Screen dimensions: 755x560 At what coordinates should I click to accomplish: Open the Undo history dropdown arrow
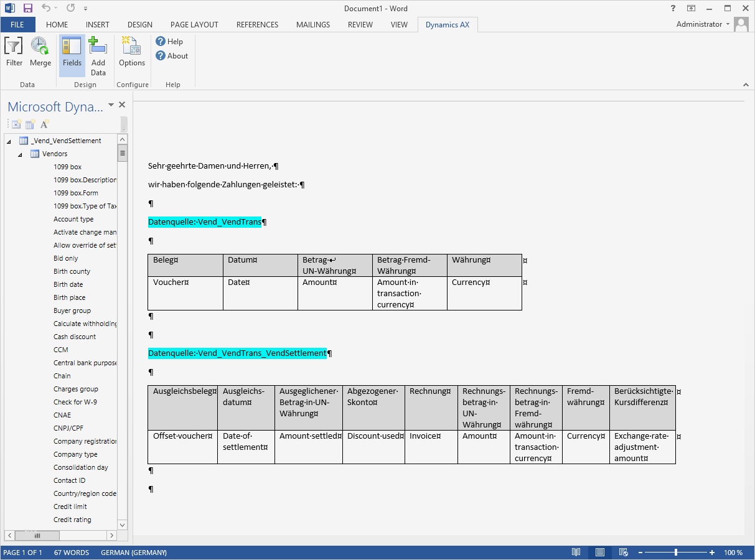click(x=56, y=9)
